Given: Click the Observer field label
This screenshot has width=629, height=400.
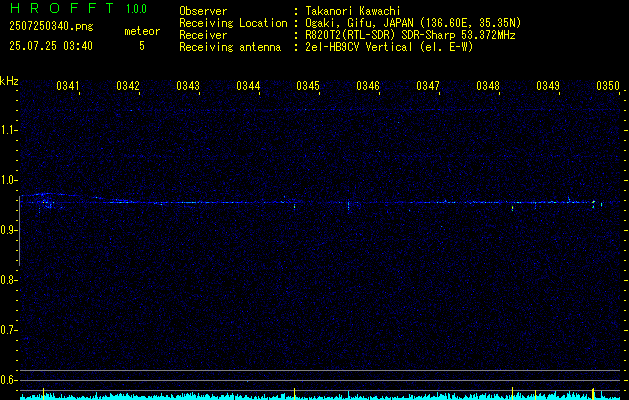Looking at the screenshot, I should [x=203, y=11].
